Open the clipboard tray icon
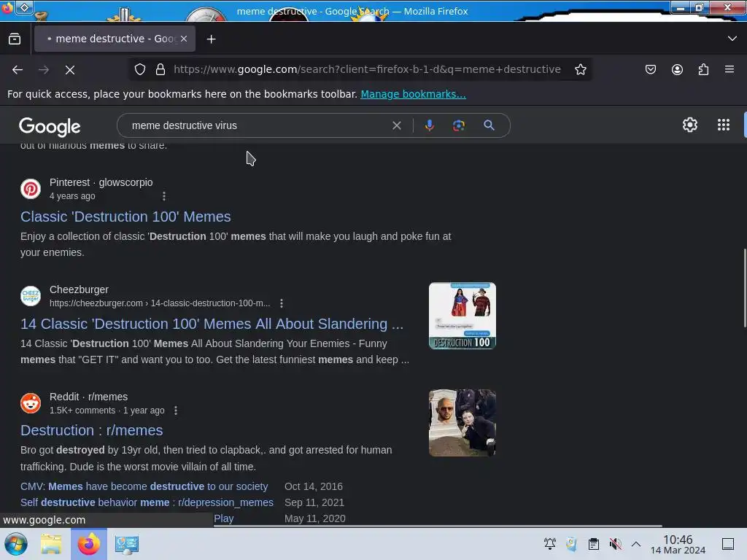This screenshot has height=560, width=747. click(x=594, y=544)
